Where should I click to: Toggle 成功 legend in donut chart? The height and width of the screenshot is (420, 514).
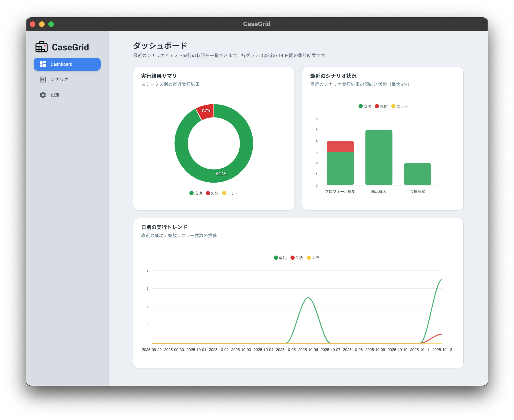pyautogui.click(x=195, y=193)
